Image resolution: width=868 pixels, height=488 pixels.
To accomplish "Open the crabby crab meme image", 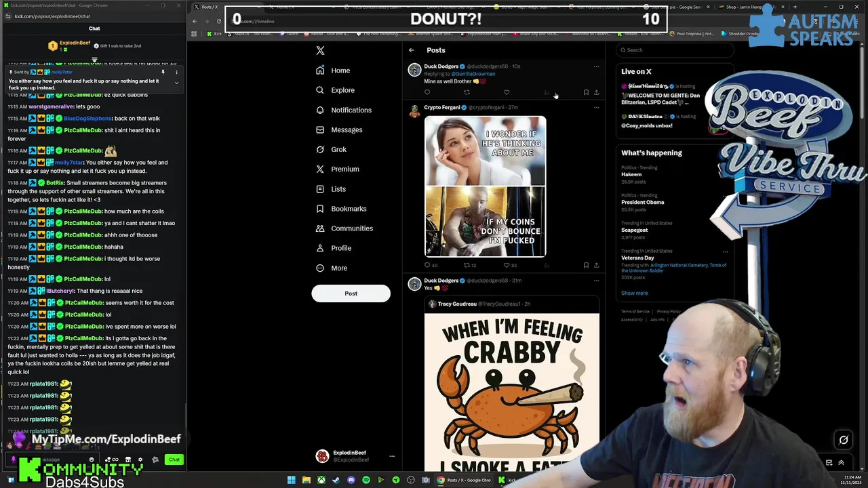I will (512, 392).
